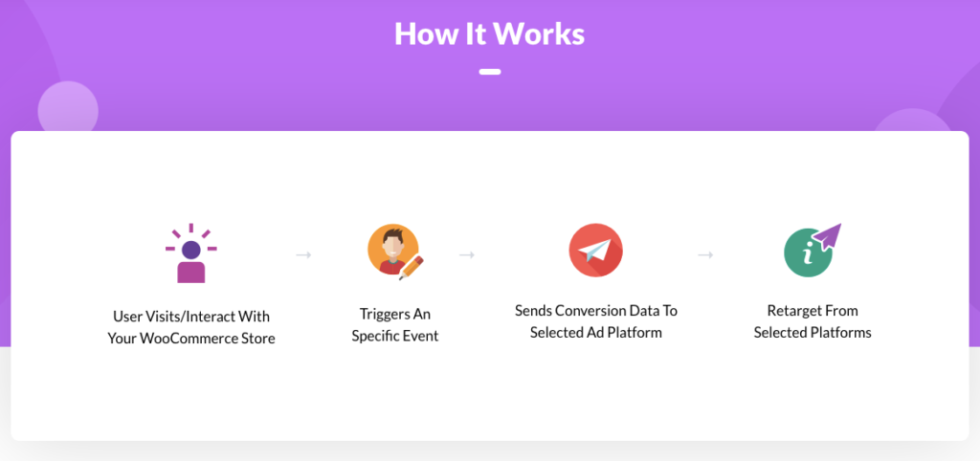This screenshot has width=980, height=461.
Task: Click arrow between trigger and conversion data steps
Action: pyautogui.click(x=467, y=255)
